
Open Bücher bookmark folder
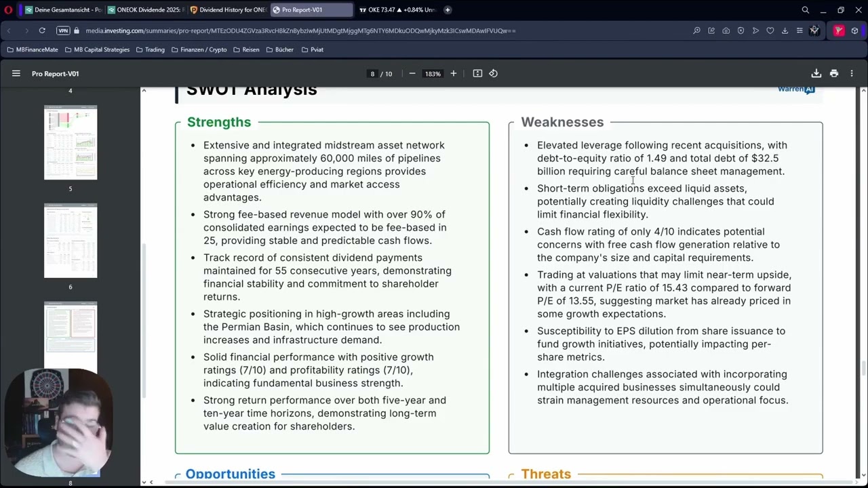click(279, 49)
